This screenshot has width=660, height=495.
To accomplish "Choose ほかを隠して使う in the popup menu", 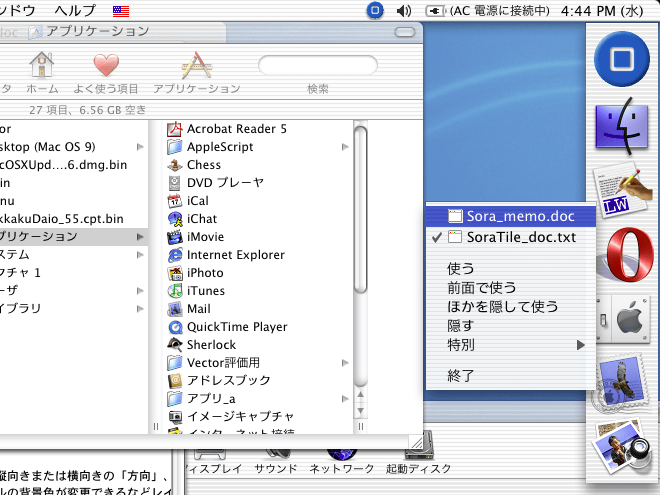I will [503, 307].
